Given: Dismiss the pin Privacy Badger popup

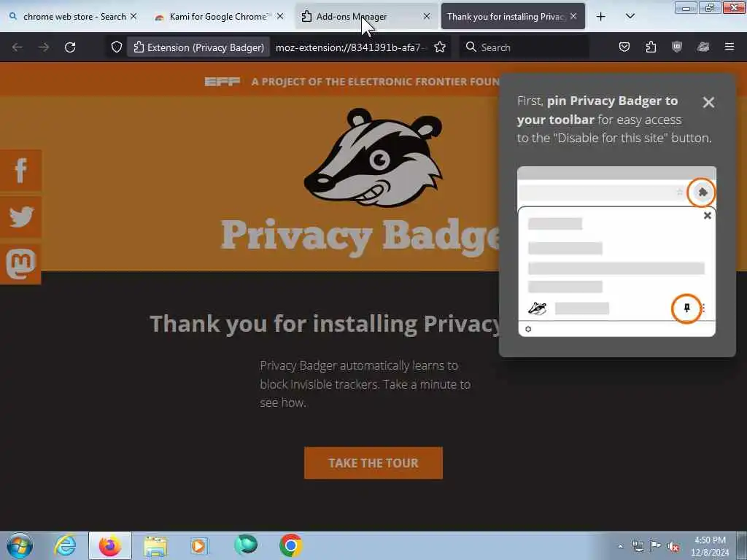Looking at the screenshot, I should tap(708, 102).
